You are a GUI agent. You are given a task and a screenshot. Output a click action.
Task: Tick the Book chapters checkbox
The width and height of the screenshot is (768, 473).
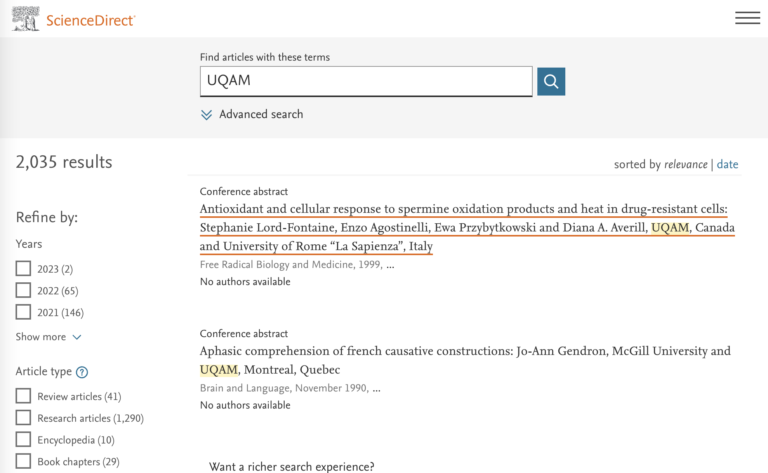point(23,462)
